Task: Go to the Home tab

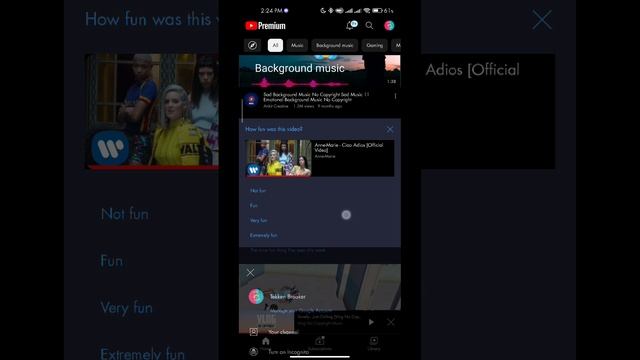Action: tap(266, 344)
